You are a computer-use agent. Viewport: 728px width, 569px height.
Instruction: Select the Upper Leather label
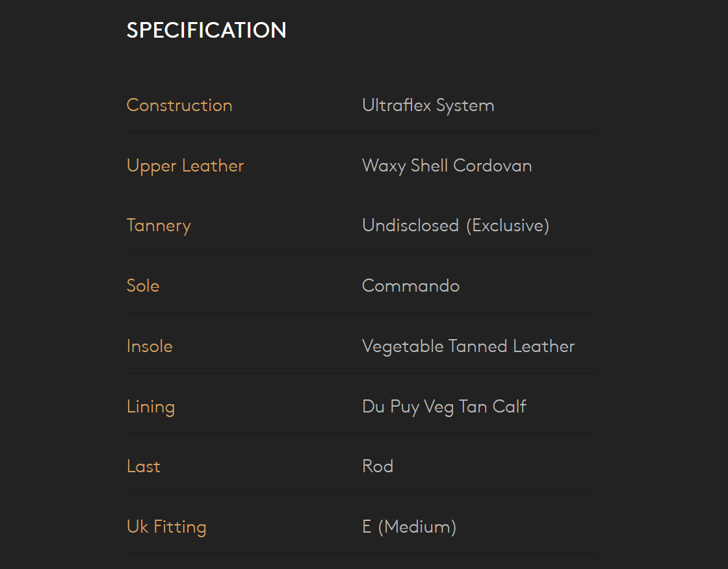pos(185,166)
